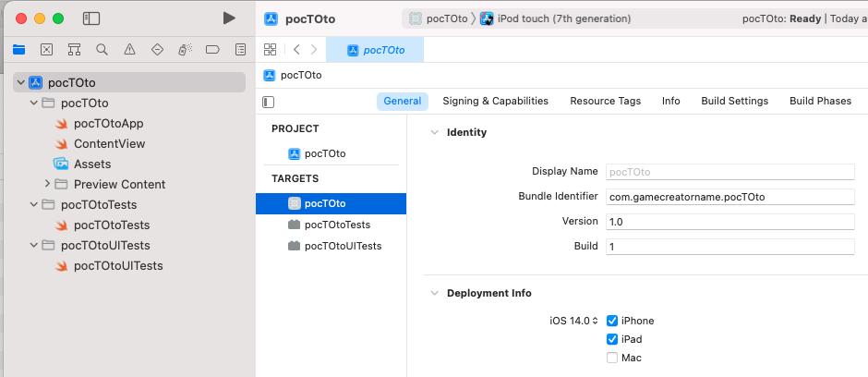Enable the Mac deployment checkbox
Viewport: 868px width, 377px height.
(612, 358)
